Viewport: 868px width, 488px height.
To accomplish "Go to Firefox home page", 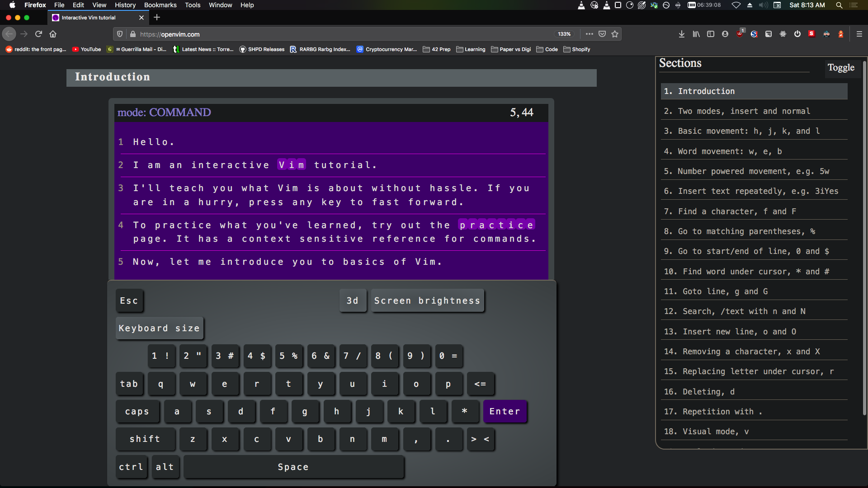I will [x=53, y=34].
